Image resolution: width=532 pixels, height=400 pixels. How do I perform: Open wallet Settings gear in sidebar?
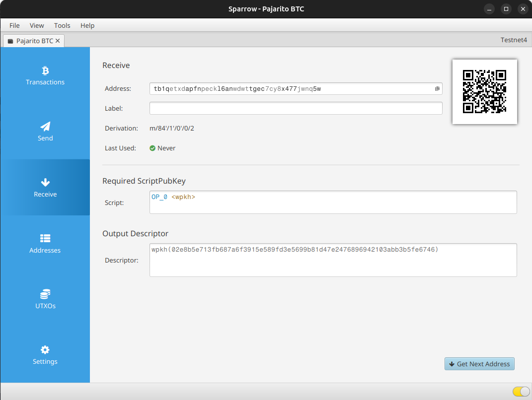[45, 350]
